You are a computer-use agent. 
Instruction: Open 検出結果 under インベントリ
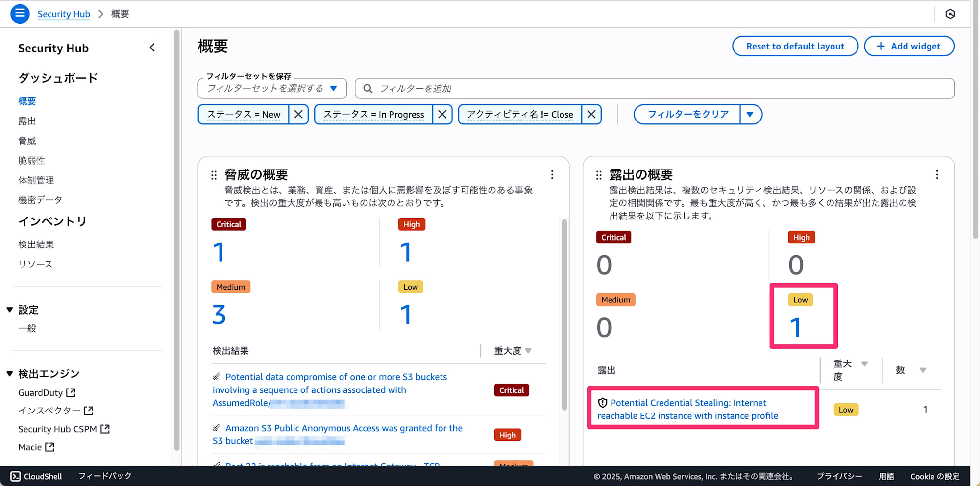coord(36,244)
